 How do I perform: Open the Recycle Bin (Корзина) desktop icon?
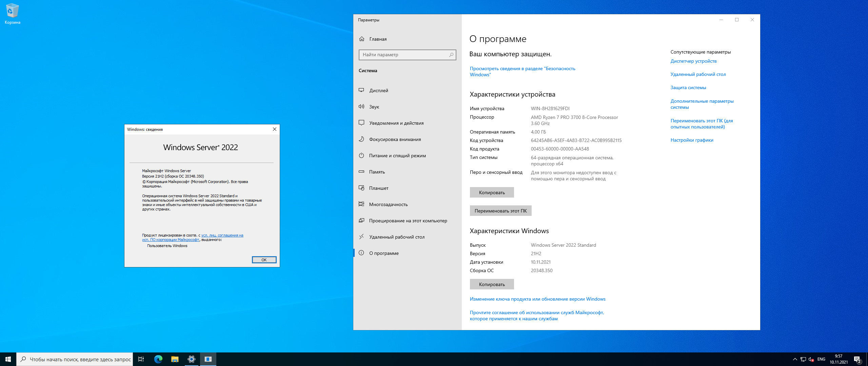pos(12,14)
